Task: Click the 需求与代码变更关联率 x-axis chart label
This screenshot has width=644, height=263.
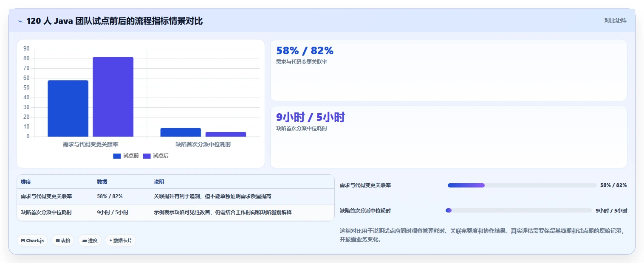Action: (x=90, y=144)
